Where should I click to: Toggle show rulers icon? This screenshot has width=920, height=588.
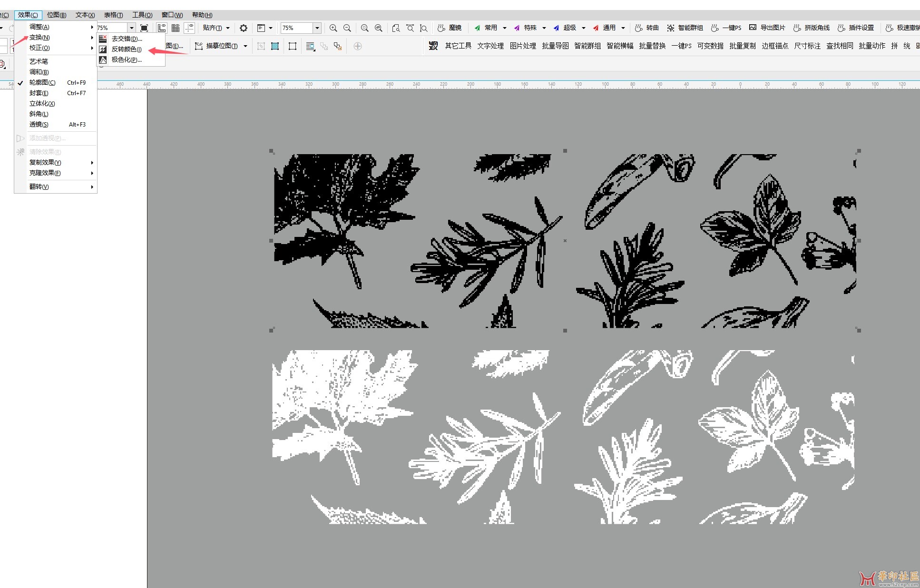pyautogui.click(x=162, y=28)
